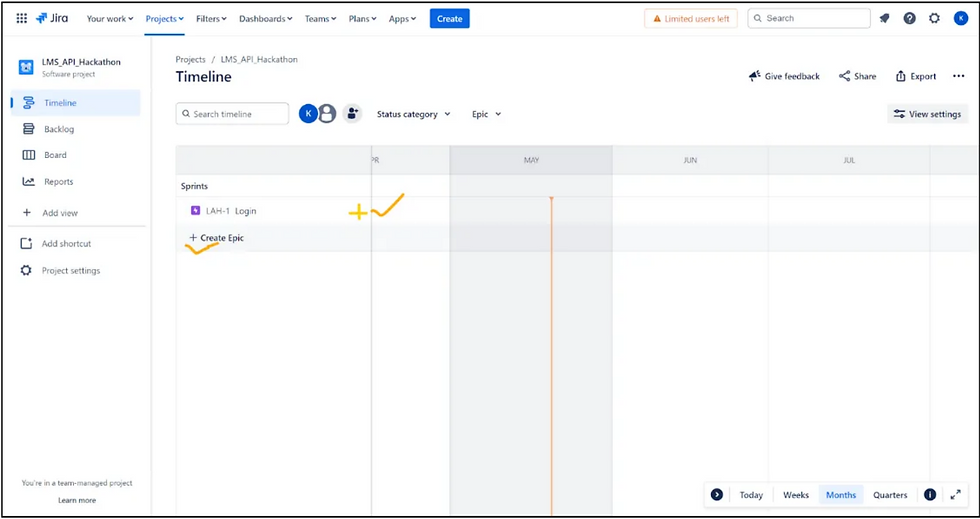980x519 pixels.
Task: Click the warning icon on Limited users left
Action: 657,19
